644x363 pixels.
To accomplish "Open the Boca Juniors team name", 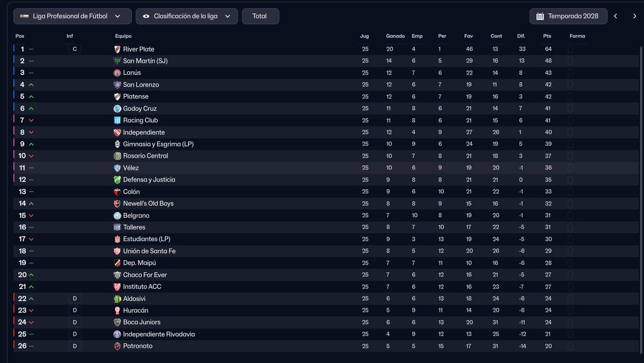I will tap(142, 322).
